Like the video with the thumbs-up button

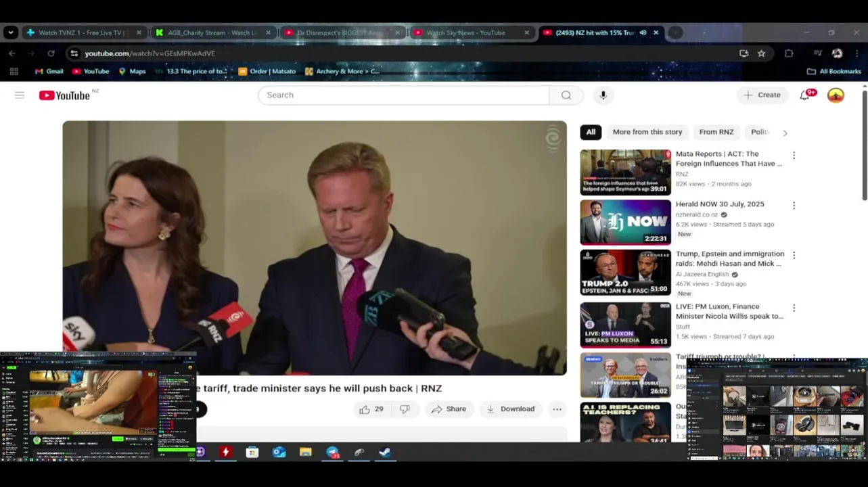(371, 409)
